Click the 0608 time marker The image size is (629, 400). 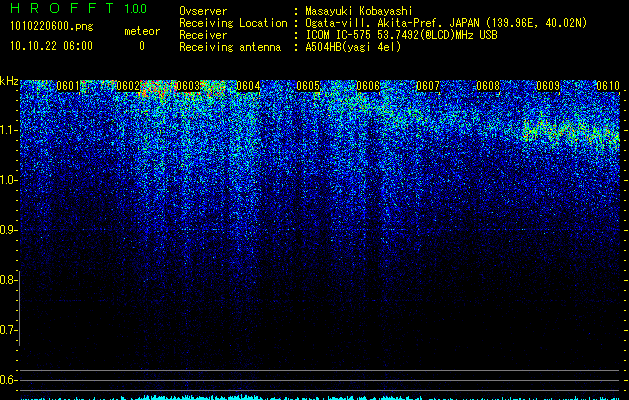(488, 86)
